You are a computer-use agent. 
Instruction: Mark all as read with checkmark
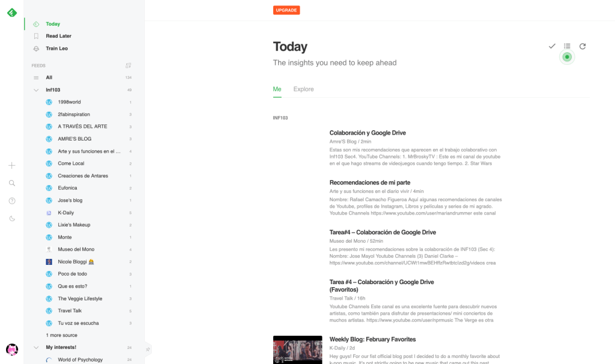tap(552, 46)
